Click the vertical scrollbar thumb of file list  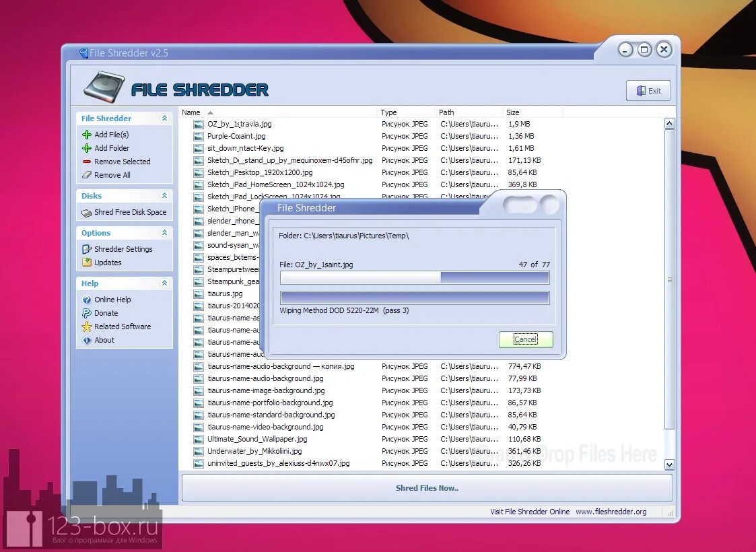[669, 279]
